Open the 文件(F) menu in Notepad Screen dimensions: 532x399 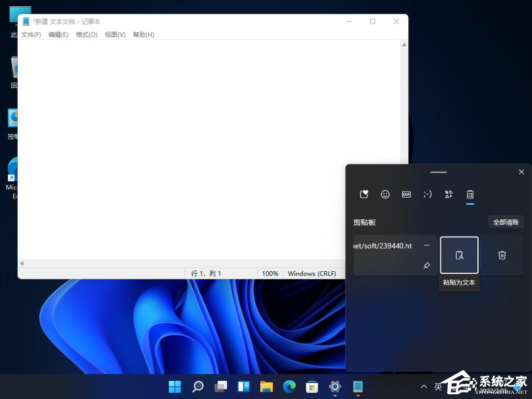[31, 35]
